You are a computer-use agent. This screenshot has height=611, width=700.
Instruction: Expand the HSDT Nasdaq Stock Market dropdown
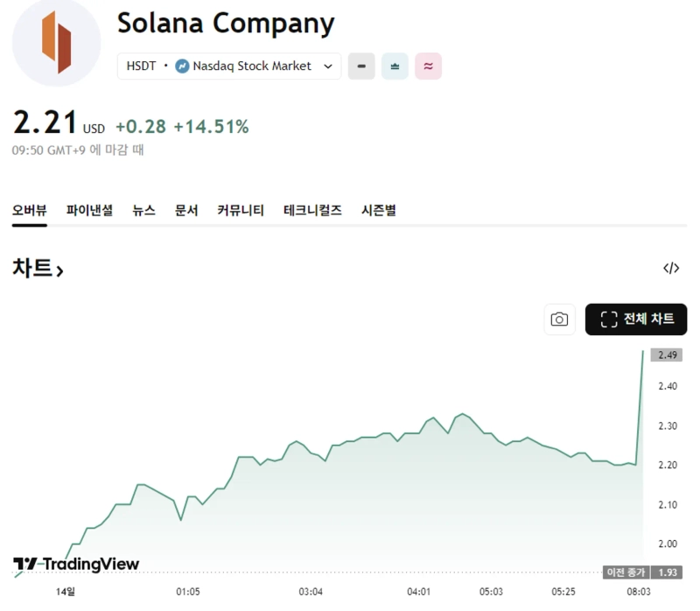click(328, 66)
